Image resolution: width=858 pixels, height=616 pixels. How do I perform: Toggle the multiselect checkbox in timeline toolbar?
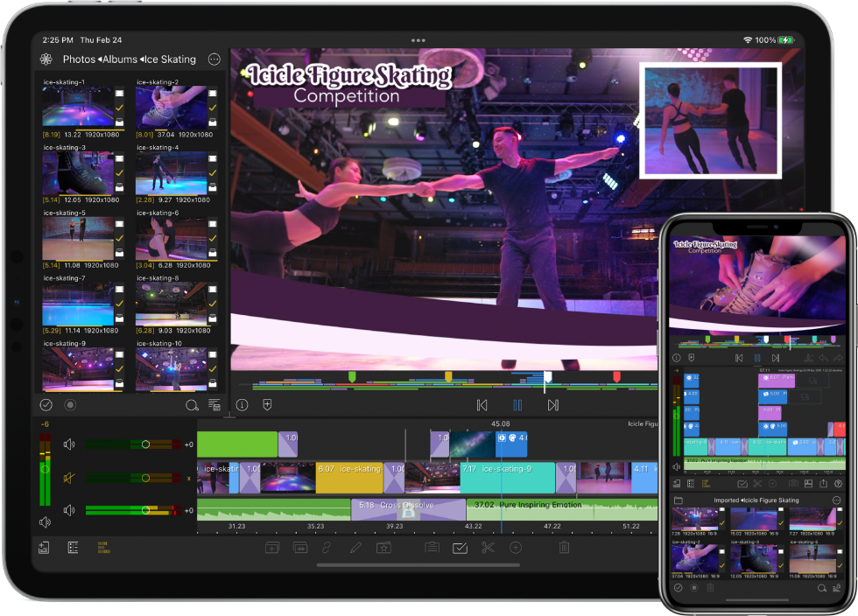tap(460, 548)
